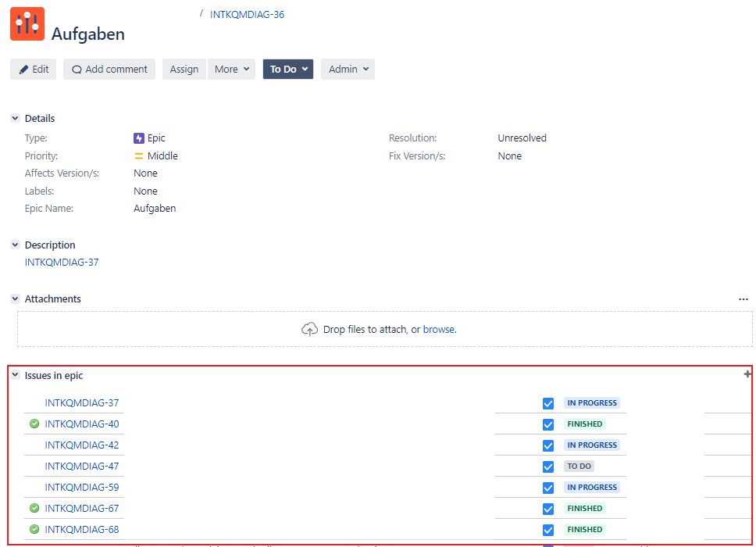Screen dimensions: 756x547
Task: Click the blue task type icon in the INTKQMDIAG-59 row
Action: coord(548,488)
